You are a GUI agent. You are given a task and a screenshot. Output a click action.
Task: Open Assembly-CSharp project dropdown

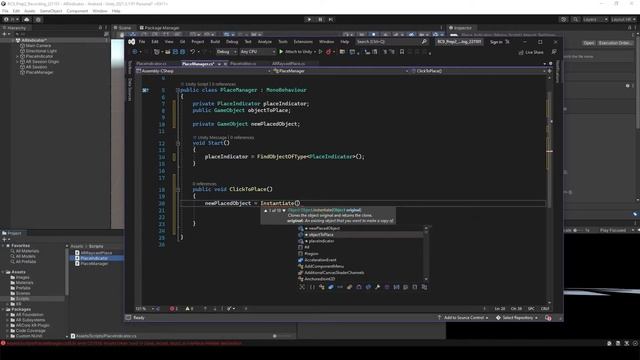tap(204, 71)
